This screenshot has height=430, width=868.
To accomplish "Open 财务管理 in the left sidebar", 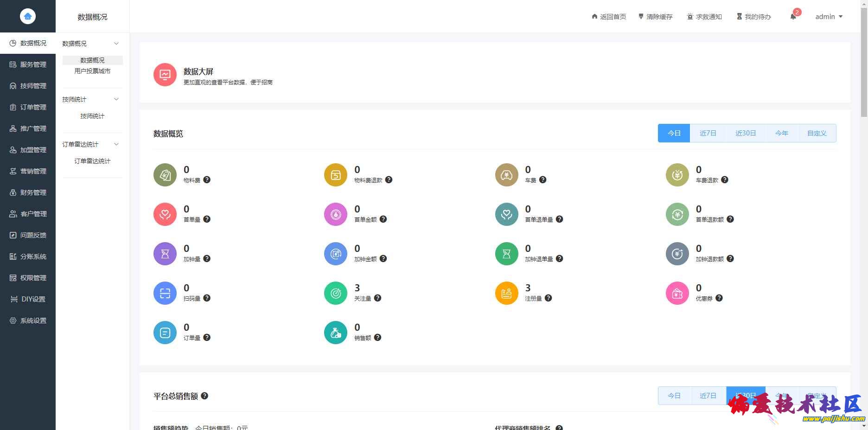I will [x=28, y=193].
